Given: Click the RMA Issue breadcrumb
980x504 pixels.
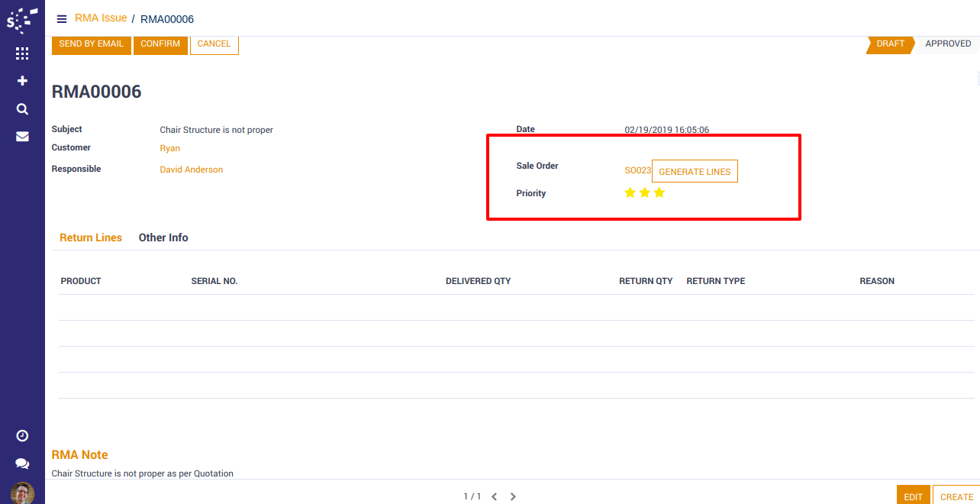Looking at the screenshot, I should (101, 18).
